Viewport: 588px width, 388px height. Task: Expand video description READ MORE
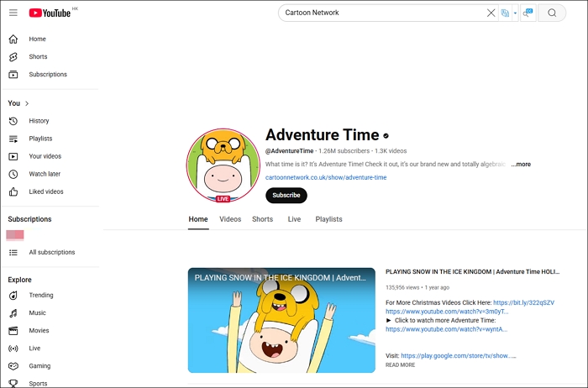(x=400, y=364)
